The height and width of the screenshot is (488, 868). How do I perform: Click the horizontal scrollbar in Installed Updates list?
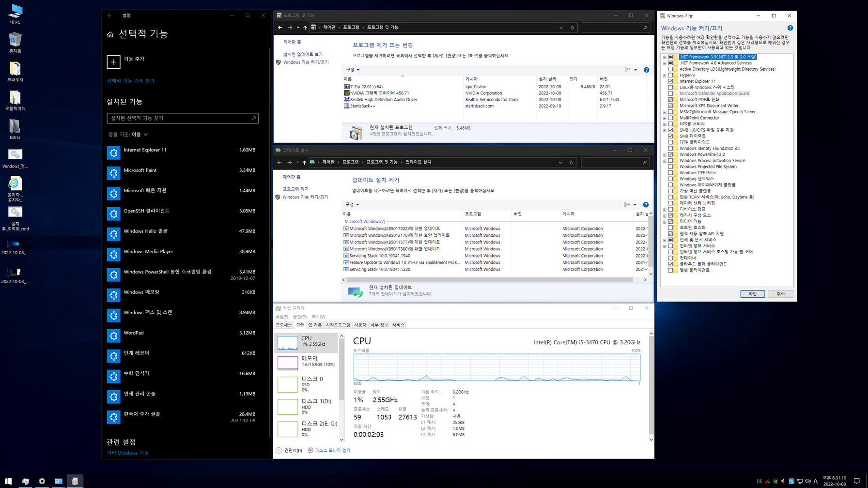click(489, 280)
